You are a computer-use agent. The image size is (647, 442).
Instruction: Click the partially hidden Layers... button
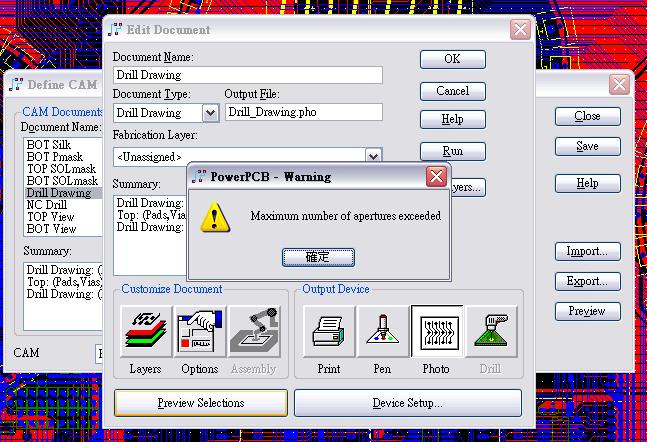point(468,187)
